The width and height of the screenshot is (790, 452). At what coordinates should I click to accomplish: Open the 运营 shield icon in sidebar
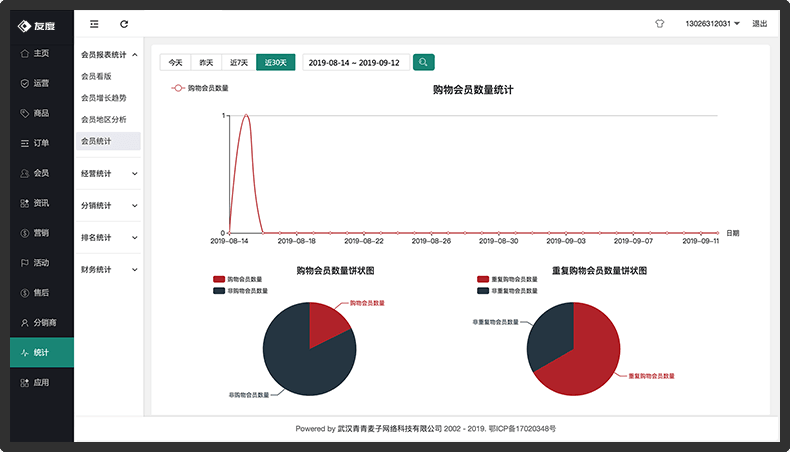tap(24, 83)
